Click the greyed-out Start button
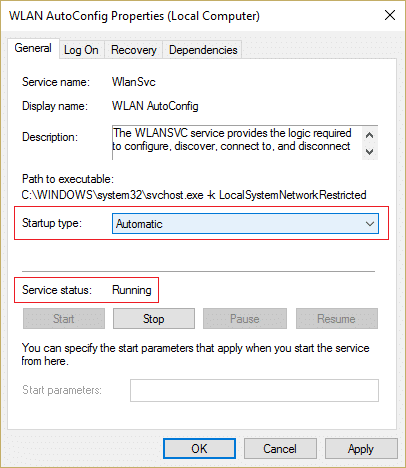The height and width of the screenshot is (468, 406). click(64, 319)
